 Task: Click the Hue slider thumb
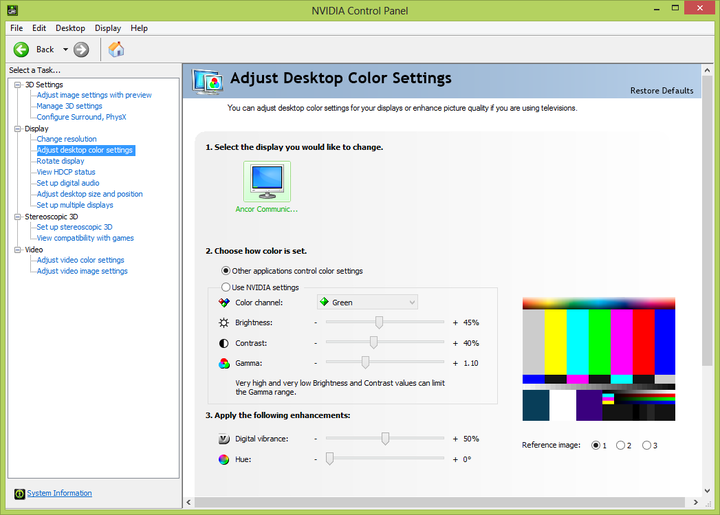330,459
